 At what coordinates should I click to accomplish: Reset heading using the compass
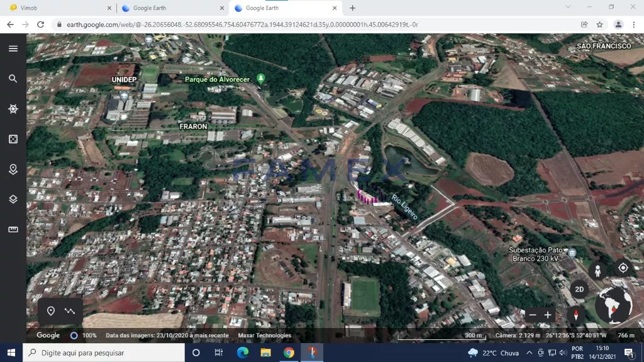[x=575, y=314]
